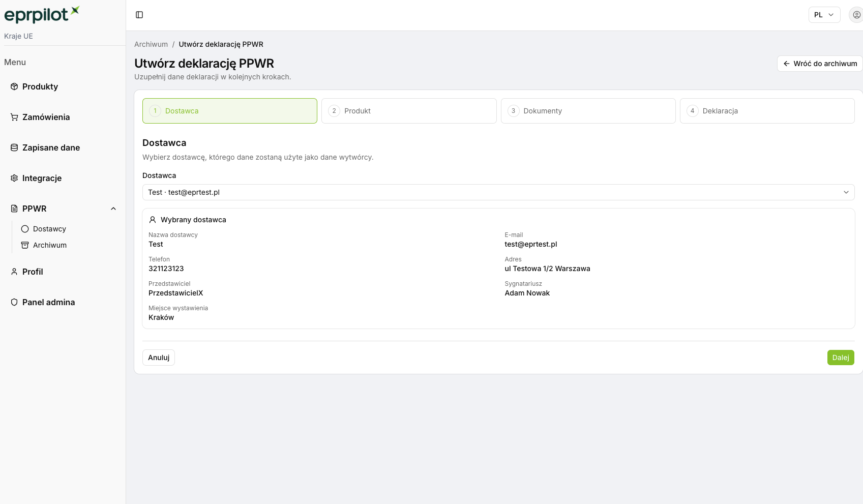
Task: Click the Wybrany dostawca person icon
Action: (x=153, y=220)
